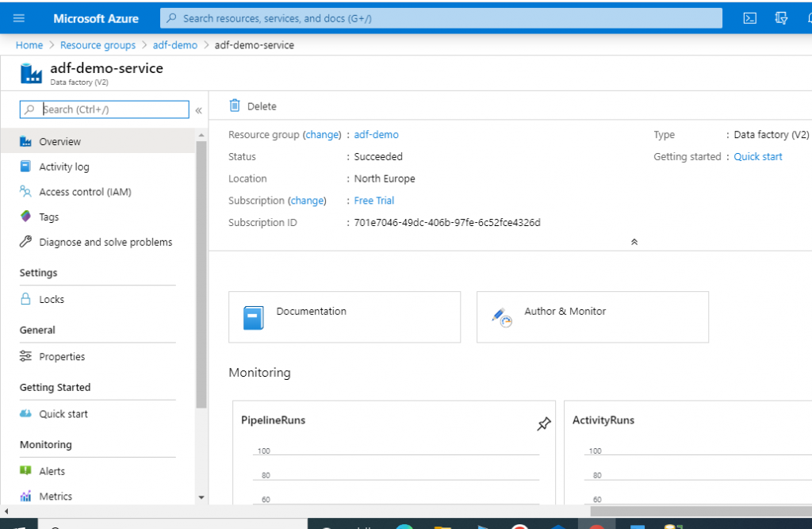Click the Documentation book icon
This screenshot has width=812, height=529.
pyautogui.click(x=253, y=317)
